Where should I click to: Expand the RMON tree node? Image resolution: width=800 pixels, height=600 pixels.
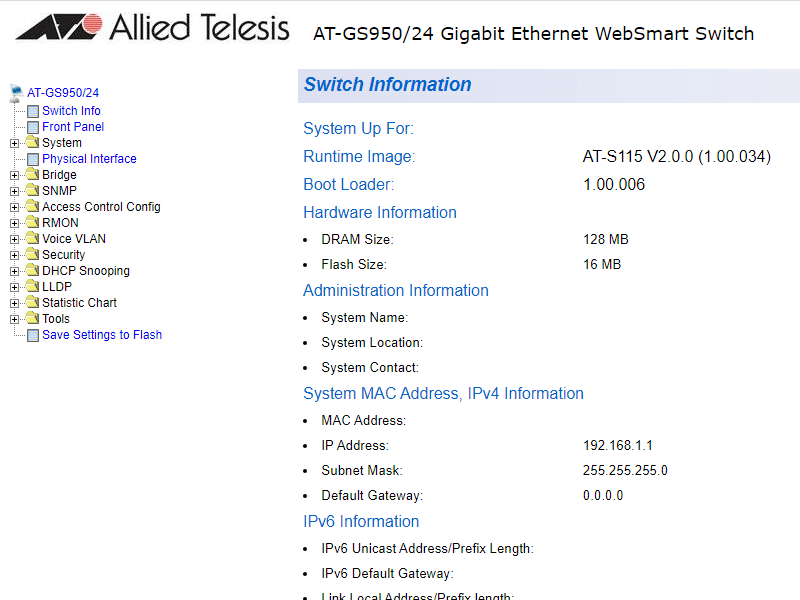coord(14,223)
